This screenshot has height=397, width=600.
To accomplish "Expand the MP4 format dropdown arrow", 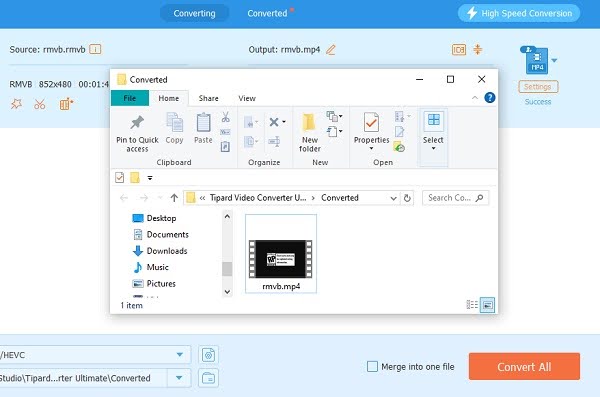I will (554, 60).
